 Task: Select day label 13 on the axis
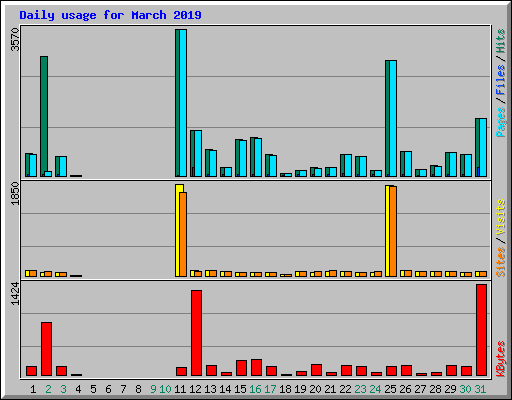click(210, 389)
